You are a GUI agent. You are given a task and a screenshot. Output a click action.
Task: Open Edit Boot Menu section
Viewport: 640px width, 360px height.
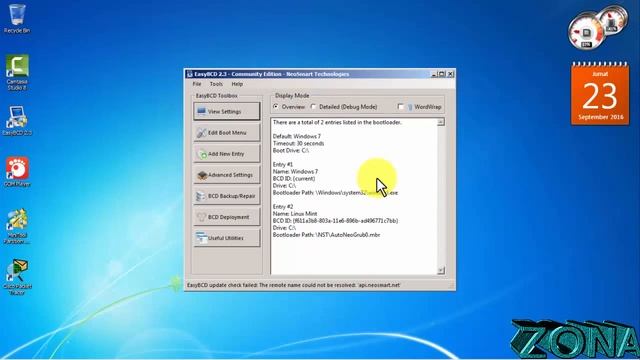pyautogui.click(x=227, y=133)
